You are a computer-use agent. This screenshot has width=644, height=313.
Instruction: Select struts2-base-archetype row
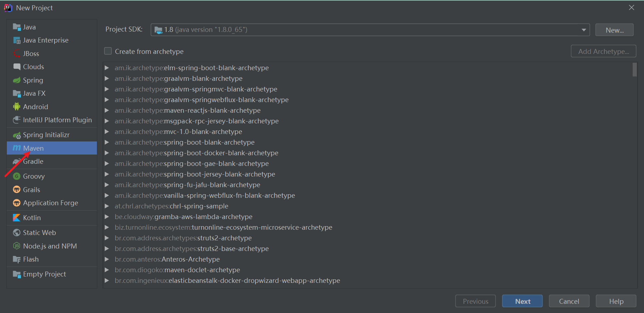pos(367,248)
